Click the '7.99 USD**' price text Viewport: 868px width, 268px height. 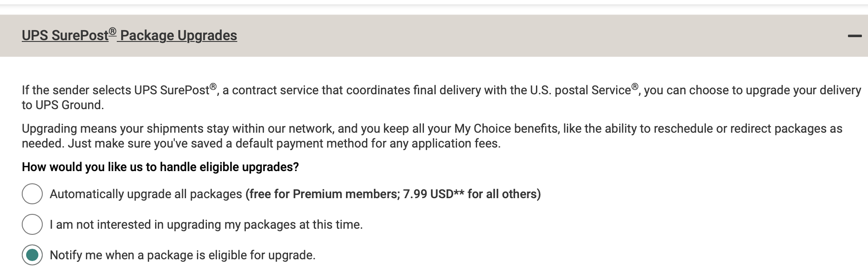[x=433, y=194]
